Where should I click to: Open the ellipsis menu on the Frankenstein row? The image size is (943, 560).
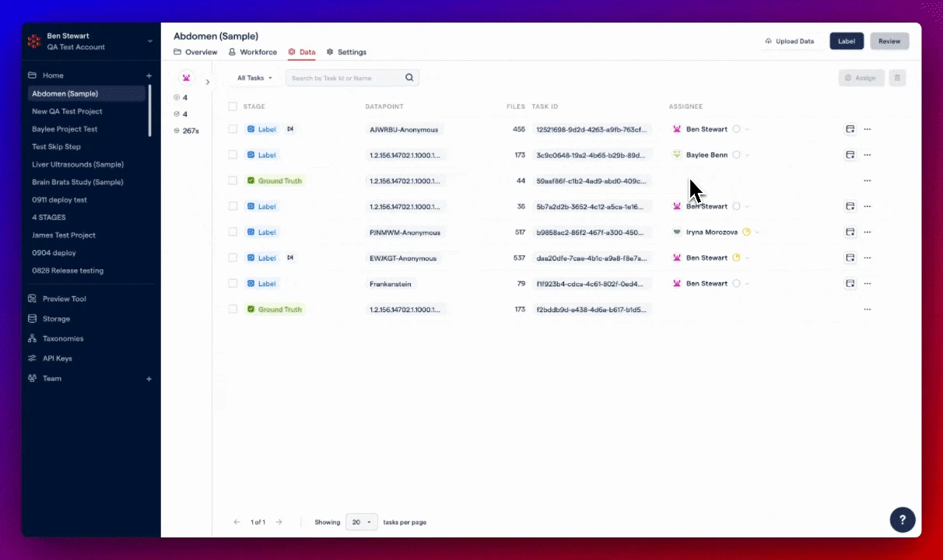point(867,283)
